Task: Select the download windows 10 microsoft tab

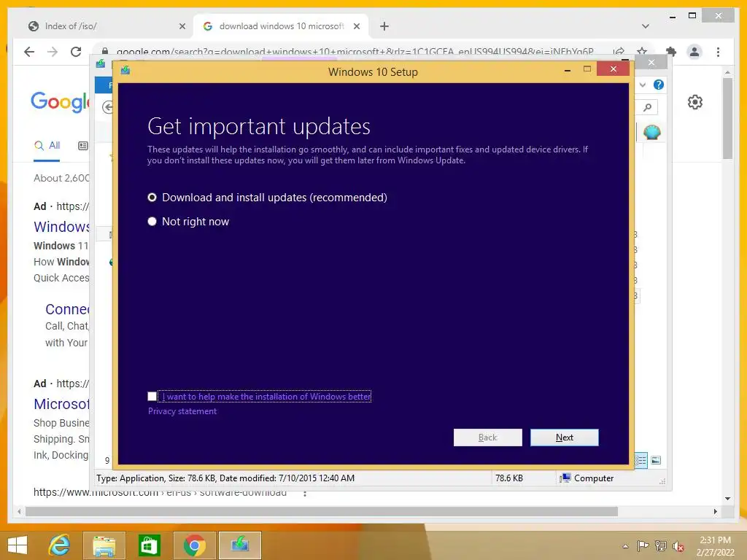Action: tap(281, 26)
